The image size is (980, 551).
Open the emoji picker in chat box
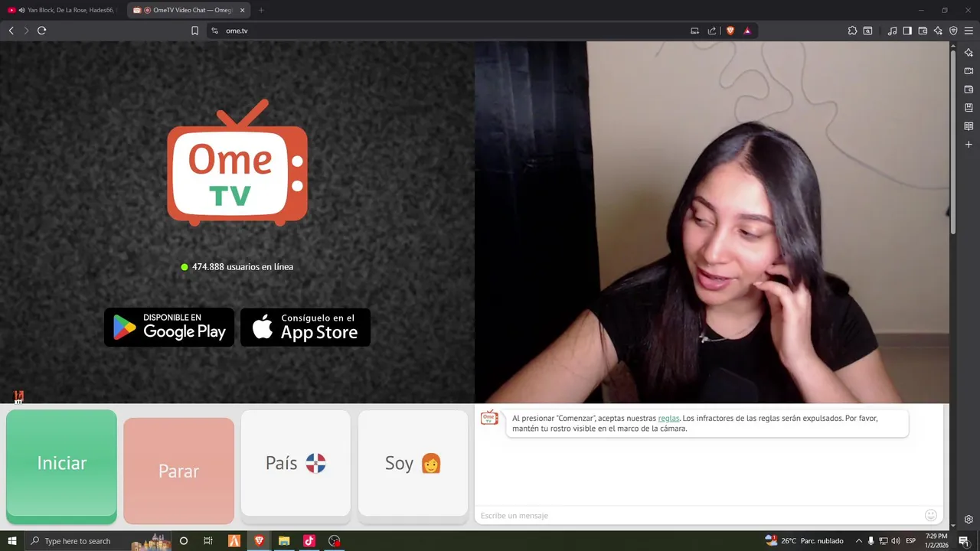tap(931, 515)
